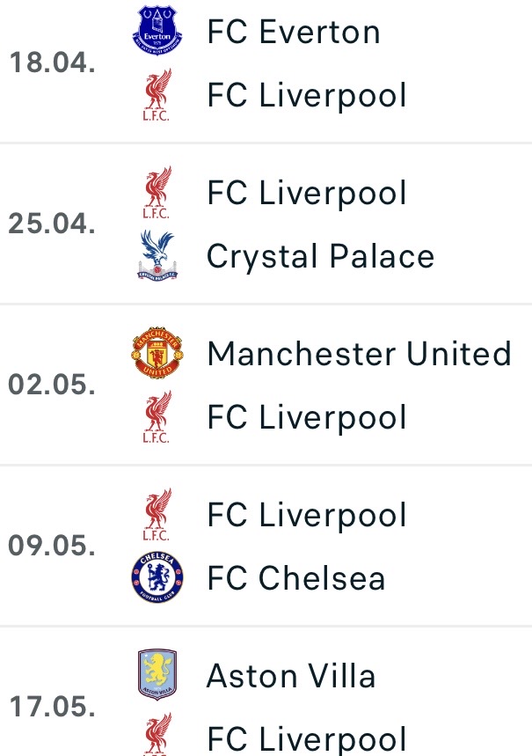This screenshot has width=532, height=756.
Task: Click the Crystal Palace eagle crest
Action: pyautogui.click(x=157, y=257)
